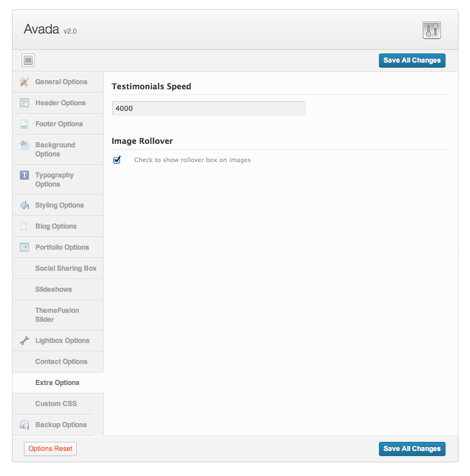Open the Portfolio Options tab
Screen dimensions: 470x476
click(x=62, y=247)
